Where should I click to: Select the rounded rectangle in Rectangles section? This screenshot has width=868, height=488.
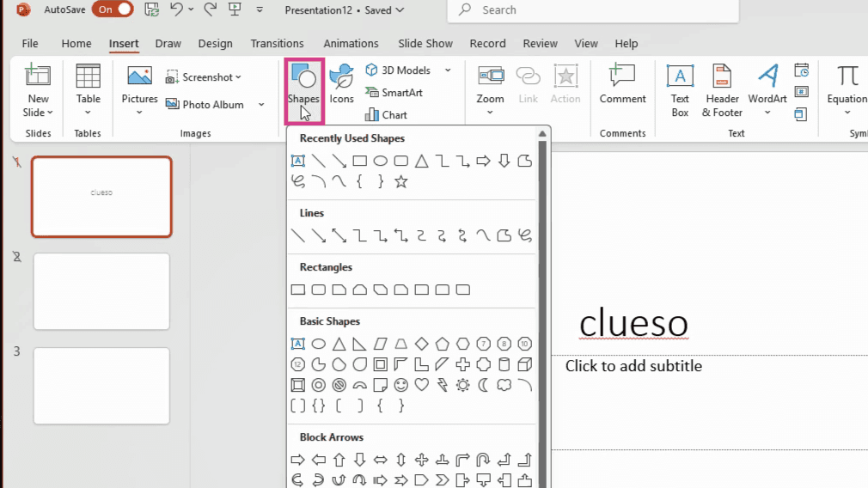[318, 290]
